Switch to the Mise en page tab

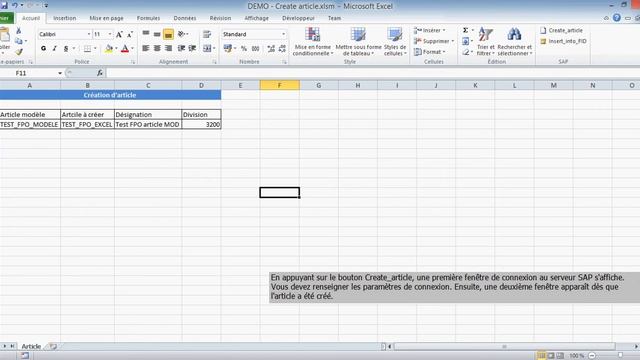click(x=106, y=18)
